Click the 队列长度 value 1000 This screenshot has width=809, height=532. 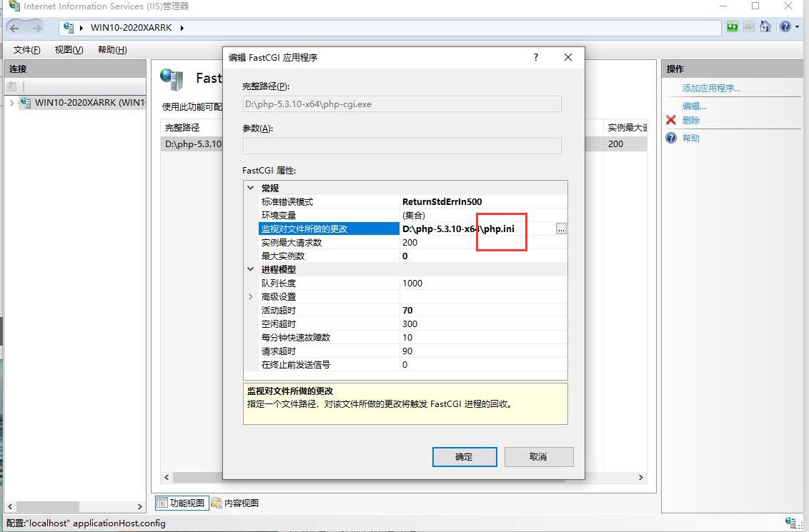coord(412,283)
